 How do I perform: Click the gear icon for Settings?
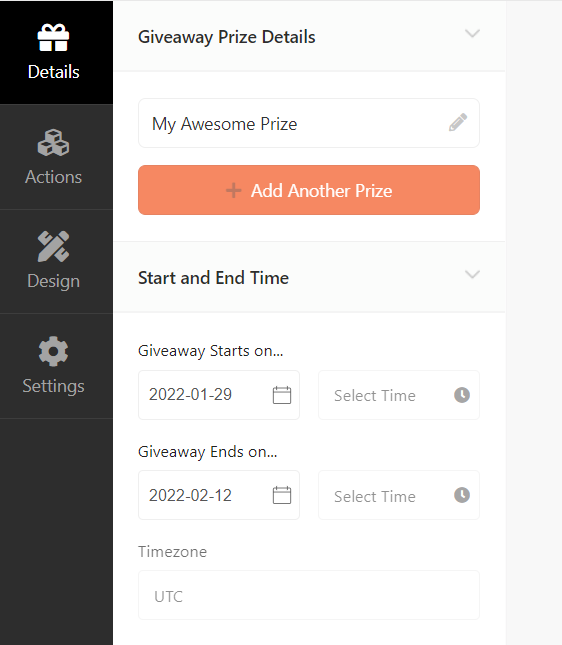[x=53, y=351]
